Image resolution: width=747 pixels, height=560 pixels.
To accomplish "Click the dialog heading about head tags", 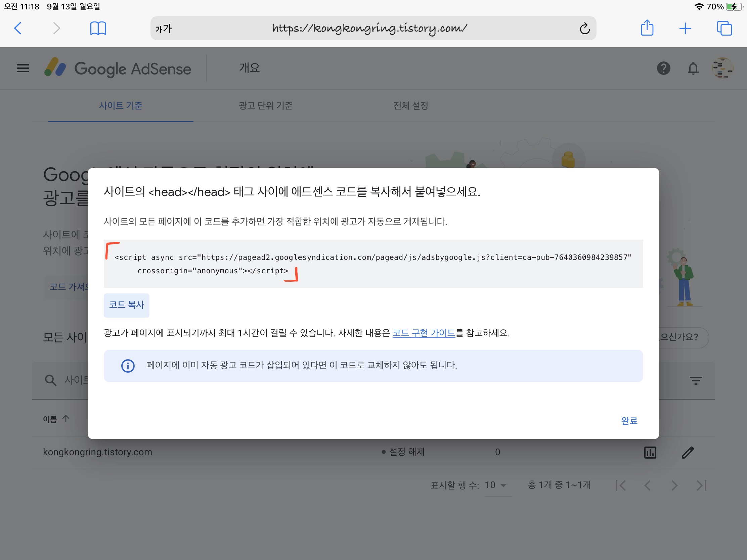I will tap(292, 192).
